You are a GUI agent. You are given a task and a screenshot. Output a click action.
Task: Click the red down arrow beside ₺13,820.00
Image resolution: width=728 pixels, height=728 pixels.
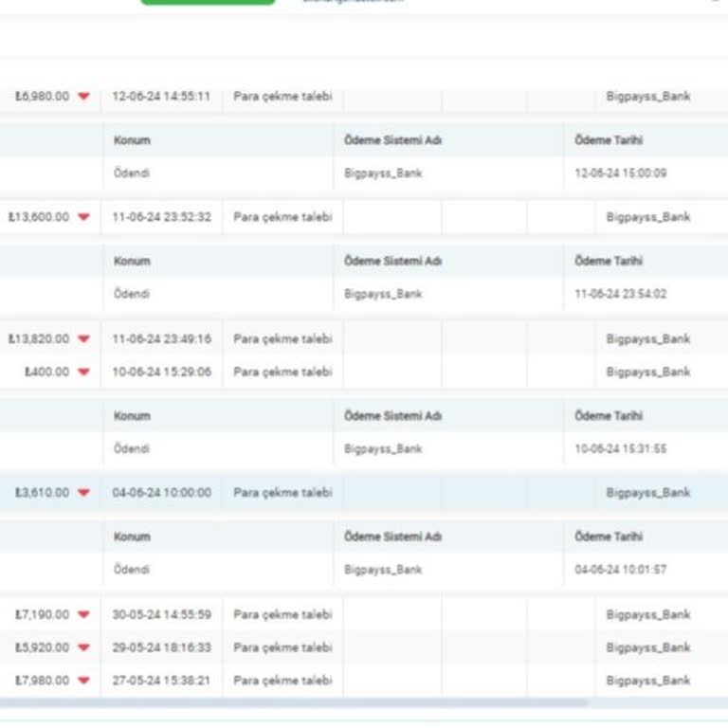coord(84,339)
